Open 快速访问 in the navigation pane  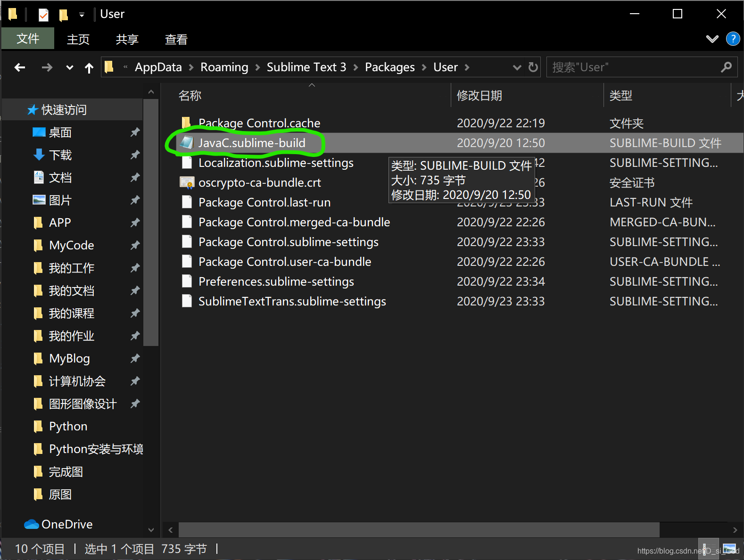pyautogui.click(x=64, y=110)
